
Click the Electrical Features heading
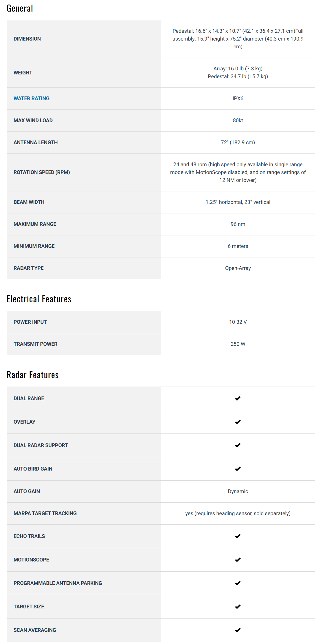pyautogui.click(x=39, y=299)
